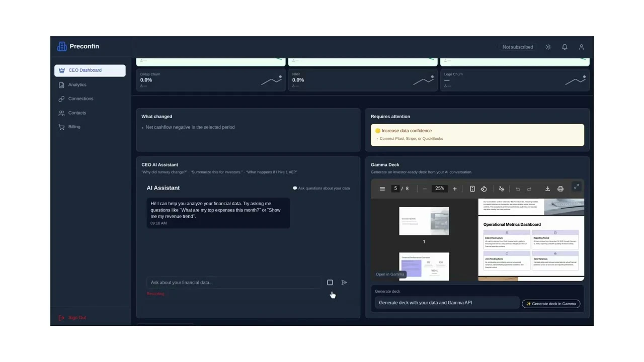
Task: Click the Analytics document icon
Action: [61, 85]
